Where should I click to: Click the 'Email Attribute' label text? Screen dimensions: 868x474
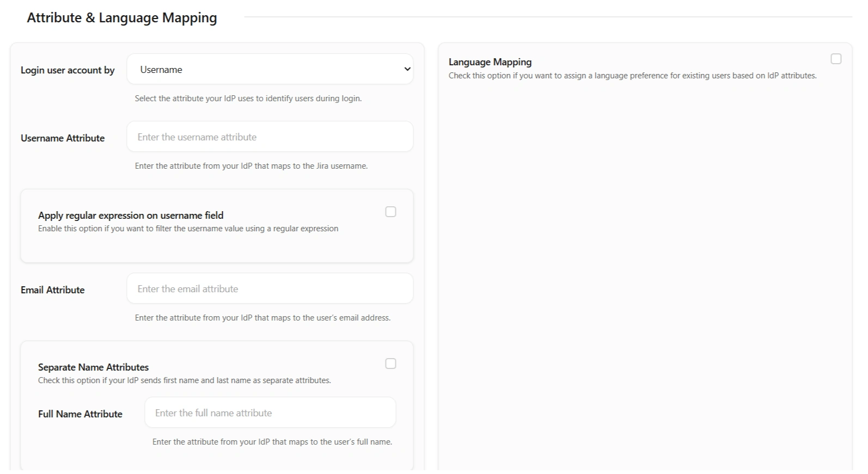53,290
